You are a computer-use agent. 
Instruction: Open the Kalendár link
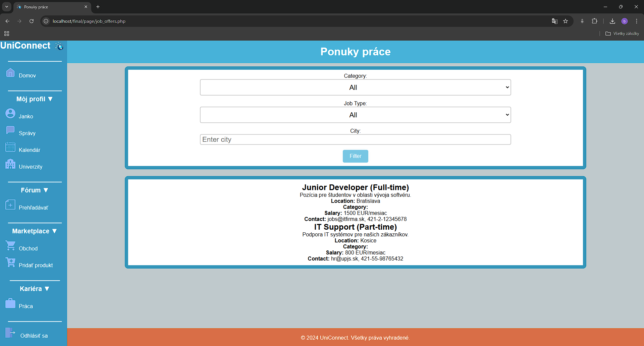[x=30, y=150]
